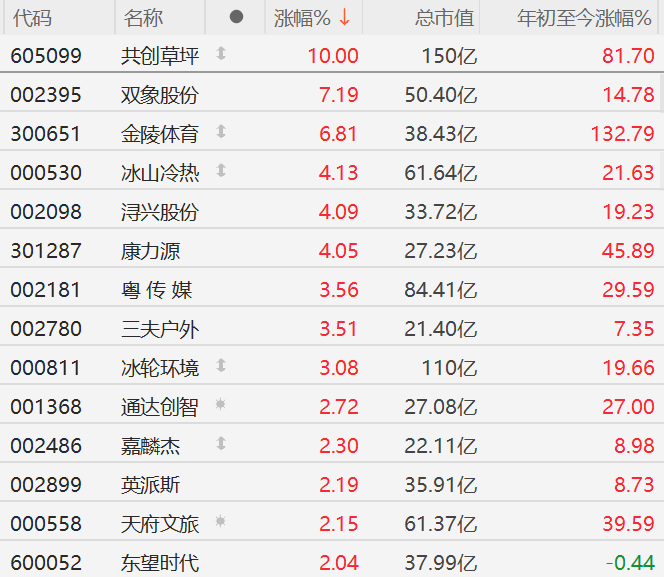The height and width of the screenshot is (577, 664).
Task: Select stock name 粤传媒
Action: pyautogui.click(x=157, y=290)
